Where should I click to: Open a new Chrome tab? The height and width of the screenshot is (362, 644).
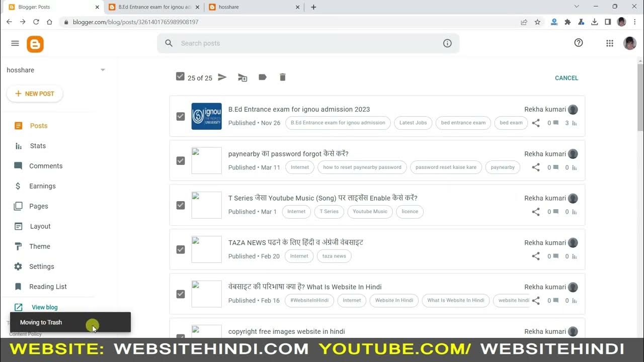[x=313, y=7]
